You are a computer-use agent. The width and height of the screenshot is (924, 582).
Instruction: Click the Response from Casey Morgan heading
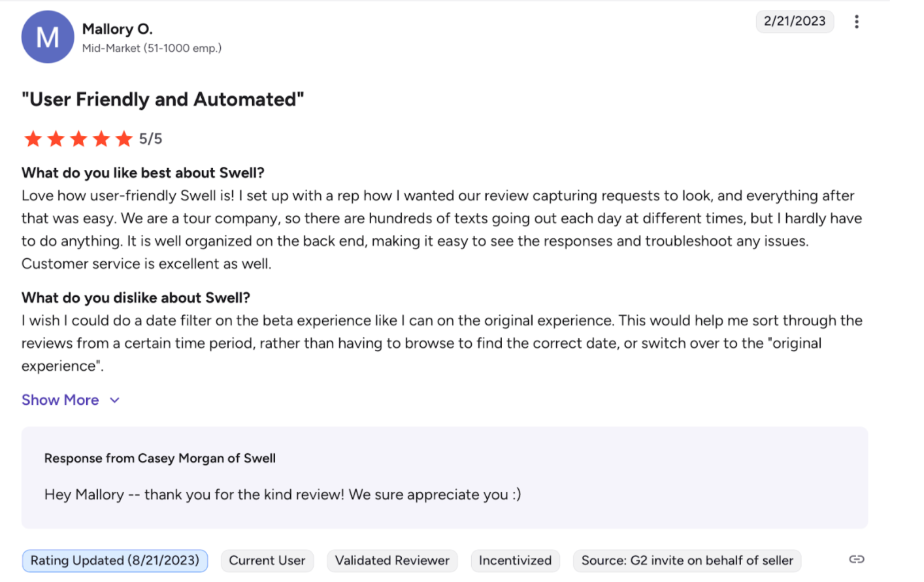[160, 458]
